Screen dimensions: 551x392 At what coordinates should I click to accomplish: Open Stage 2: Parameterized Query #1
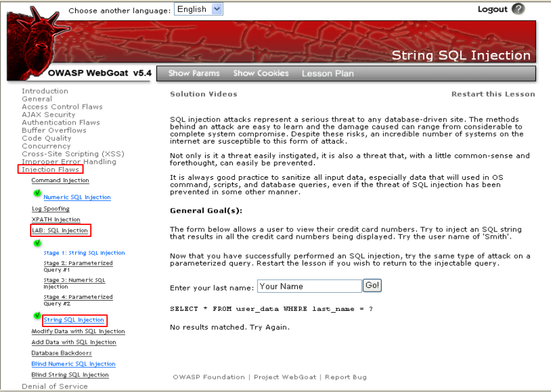coord(78,266)
